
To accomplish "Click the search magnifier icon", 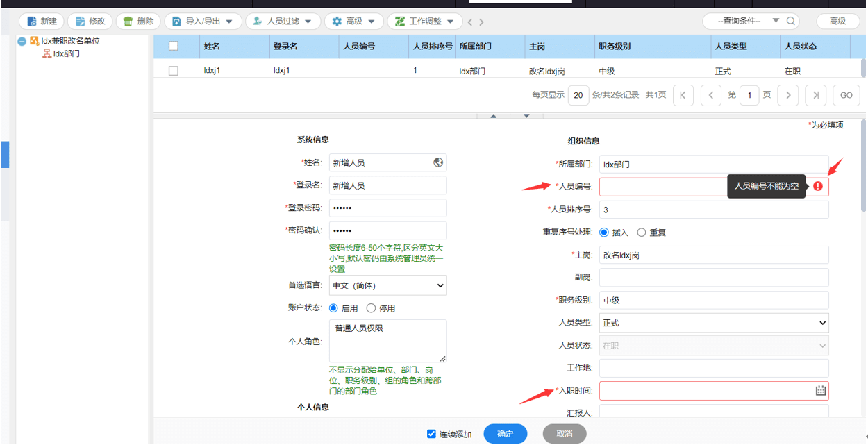I will (790, 22).
